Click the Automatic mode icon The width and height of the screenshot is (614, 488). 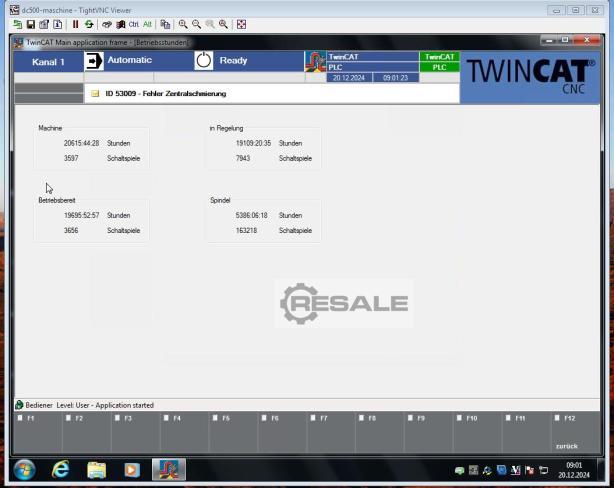click(x=94, y=61)
